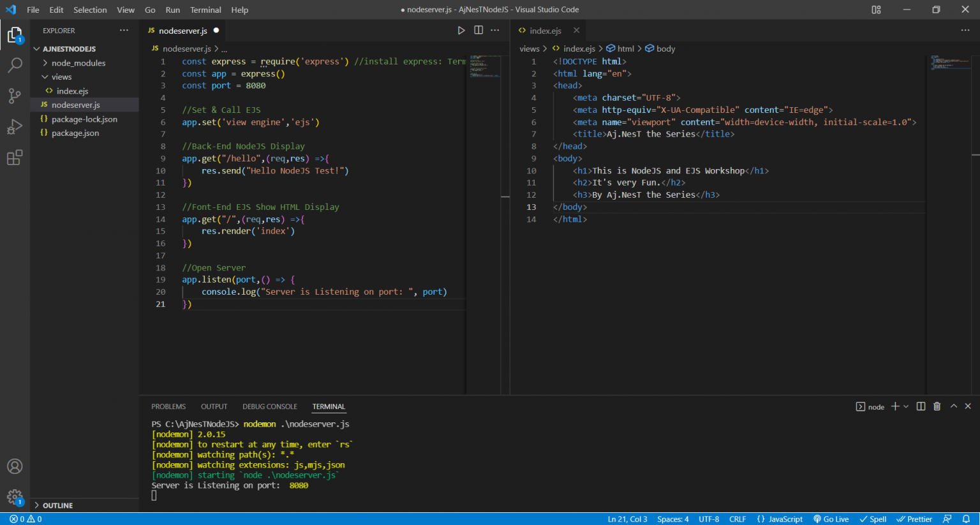Switch to the PROBLEMS tab
This screenshot has width=980, height=525.
168,407
